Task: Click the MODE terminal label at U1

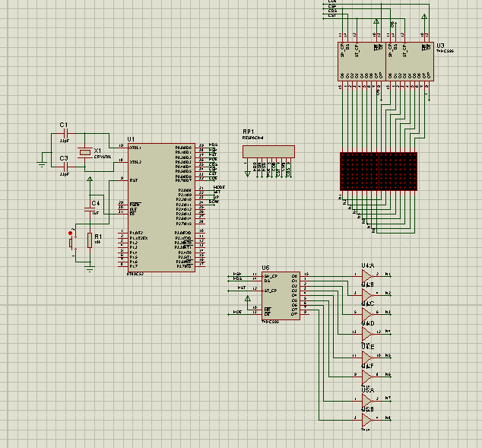Action: click(219, 187)
